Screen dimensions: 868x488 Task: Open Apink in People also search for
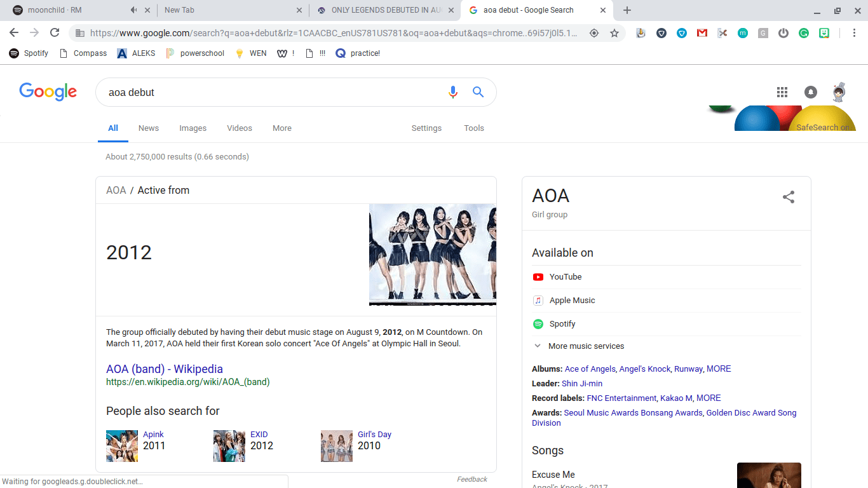pos(153,435)
